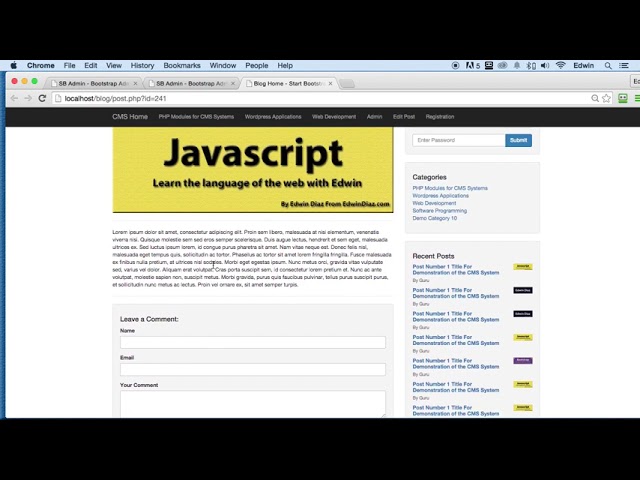The height and width of the screenshot is (480, 640).
Task: Click the Bluetooth menu bar icon
Action: (x=531, y=65)
